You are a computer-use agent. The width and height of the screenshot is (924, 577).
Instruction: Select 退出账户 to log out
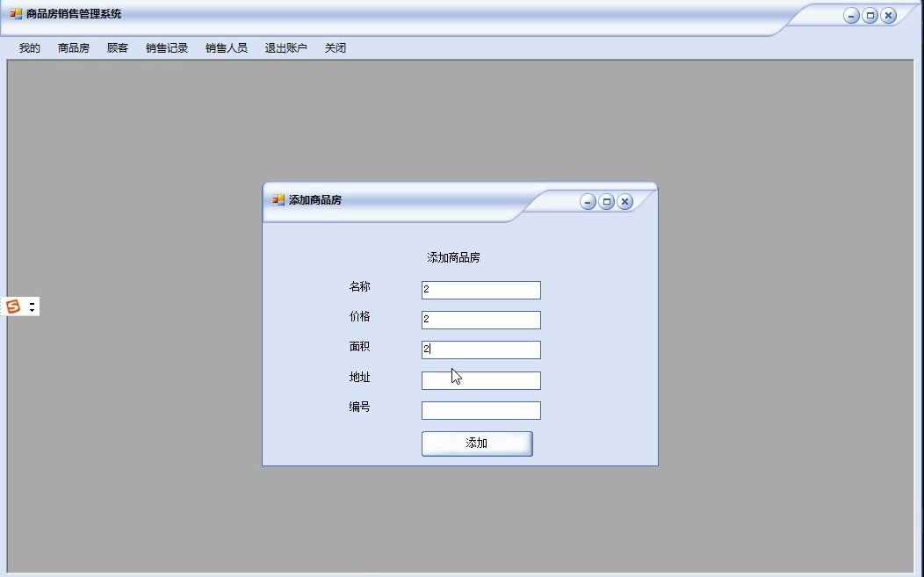(285, 47)
